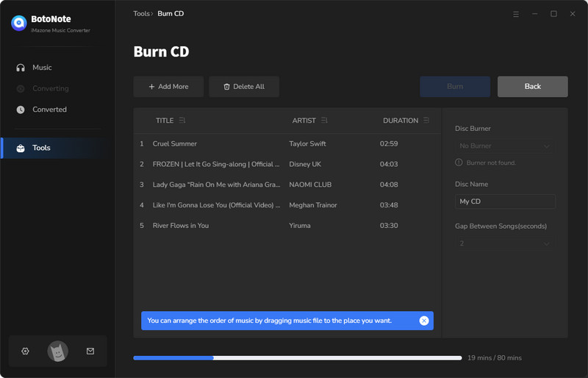Click the disc capacity progress bar
This screenshot has height=378, width=588.
(x=298, y=358)
